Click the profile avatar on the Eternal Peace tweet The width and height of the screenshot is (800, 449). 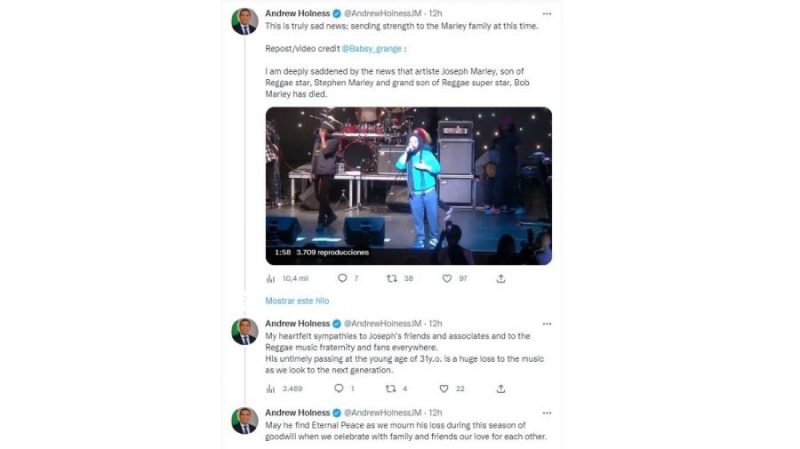[x=244, y=419]
